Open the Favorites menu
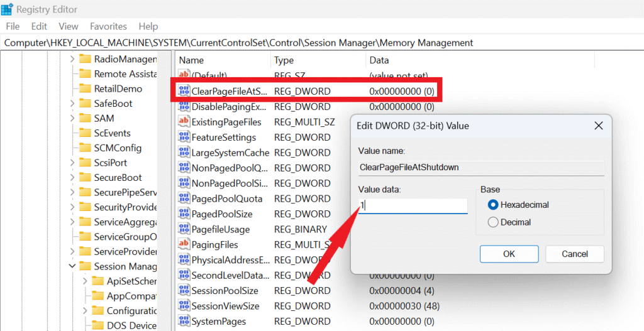644x331 pixels. tap(108, 26)
